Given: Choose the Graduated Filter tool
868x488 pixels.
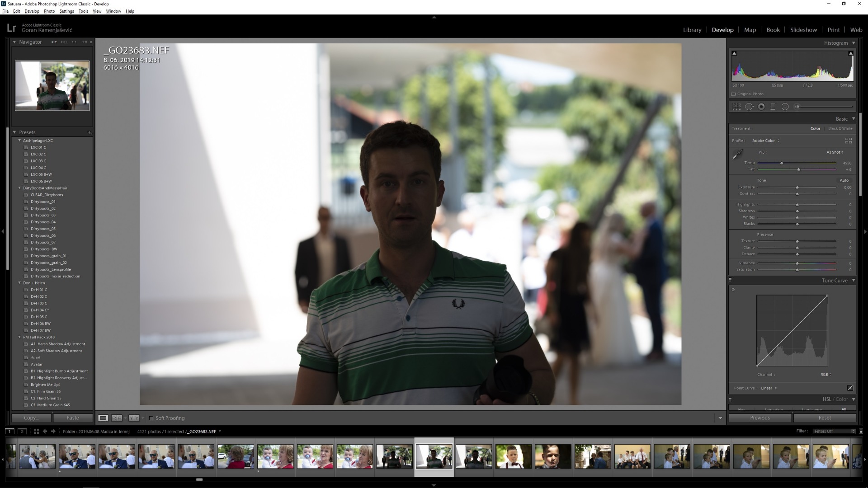Looking at the screenshot, I should 773,107.
